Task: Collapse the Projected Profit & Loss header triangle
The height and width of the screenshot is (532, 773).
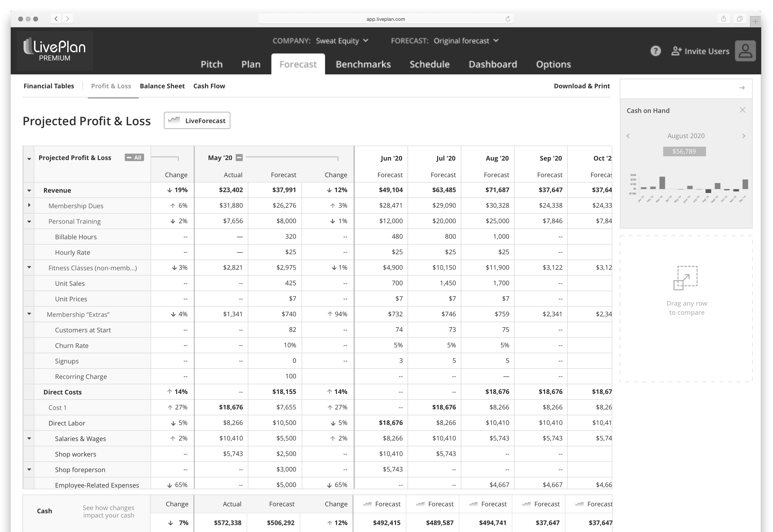Action: (29, 159)
